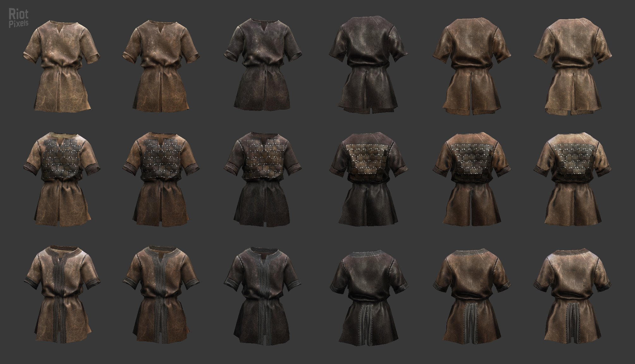Screen dimensions: 635x364
Task: Select the dark plated tunic, back view
Action: click(x=368, y=179)
